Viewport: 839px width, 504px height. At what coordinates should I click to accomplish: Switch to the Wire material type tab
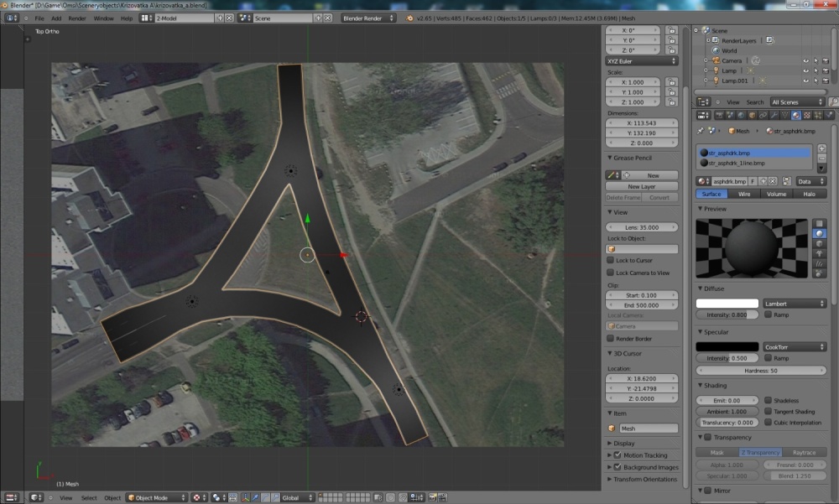743,194
